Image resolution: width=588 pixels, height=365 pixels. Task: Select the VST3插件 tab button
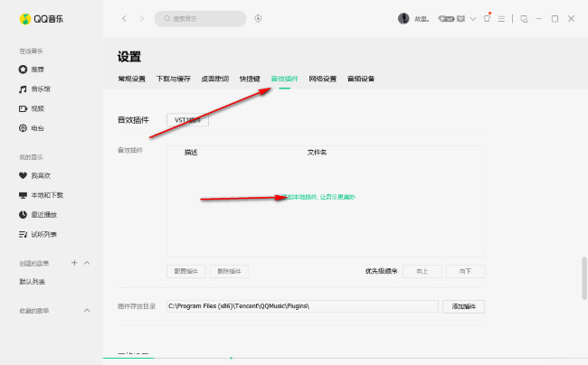(x=187, y=119)
